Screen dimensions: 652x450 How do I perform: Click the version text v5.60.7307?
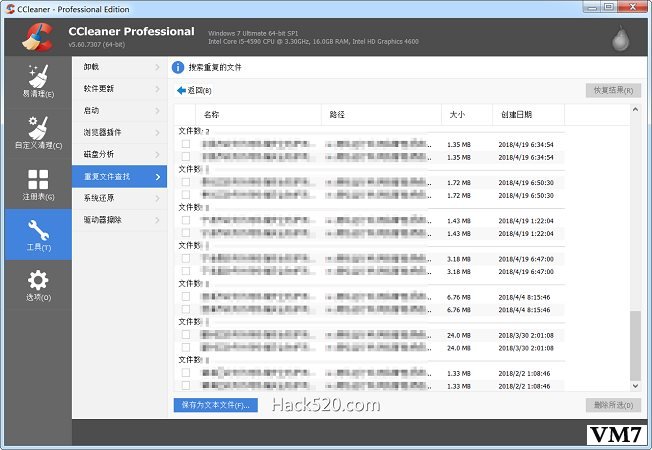point(96,45)
